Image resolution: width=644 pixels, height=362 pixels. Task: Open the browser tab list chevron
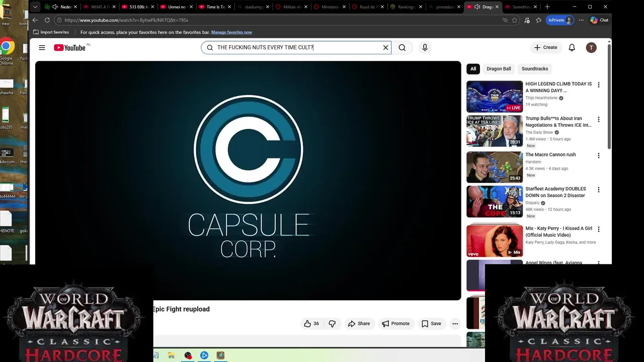(x=35, y=7)
